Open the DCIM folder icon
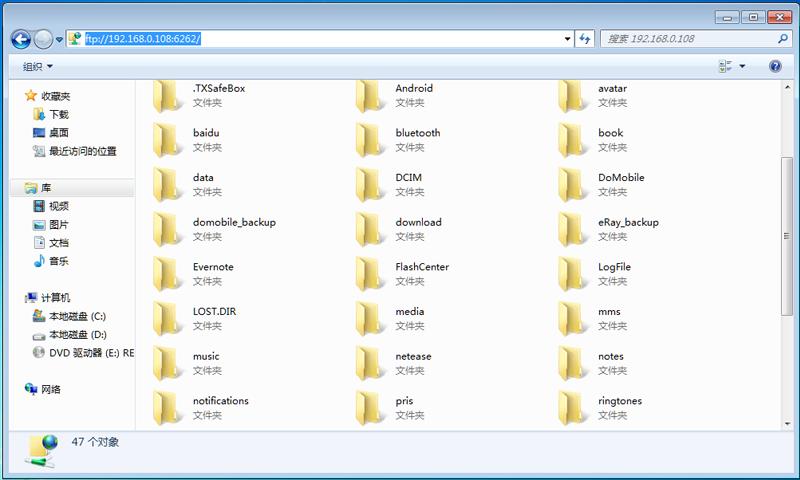The image size is (800, 480). pyautogui.click(x=371, y=184)
